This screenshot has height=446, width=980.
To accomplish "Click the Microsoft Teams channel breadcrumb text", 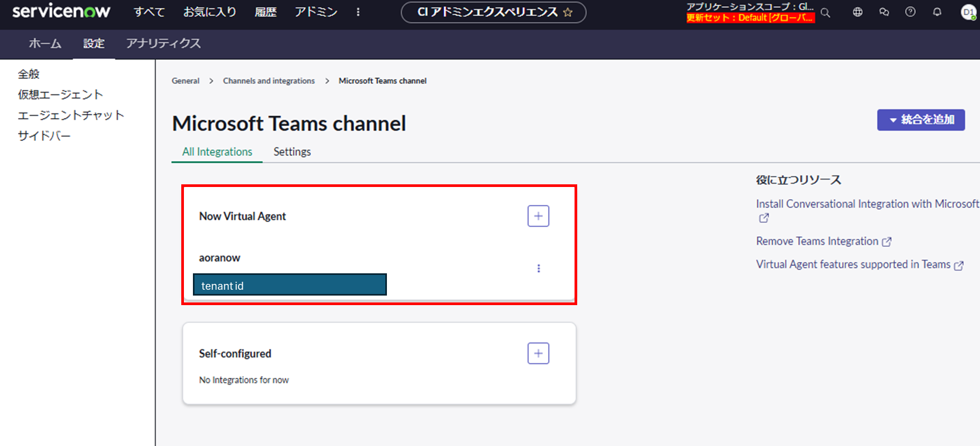I will 383,81.
